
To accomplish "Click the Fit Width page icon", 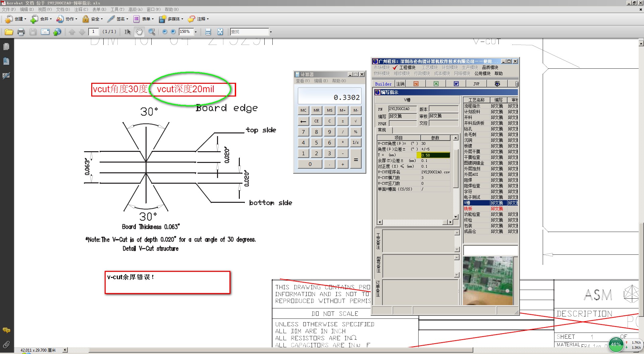I will tap(208, 32).
